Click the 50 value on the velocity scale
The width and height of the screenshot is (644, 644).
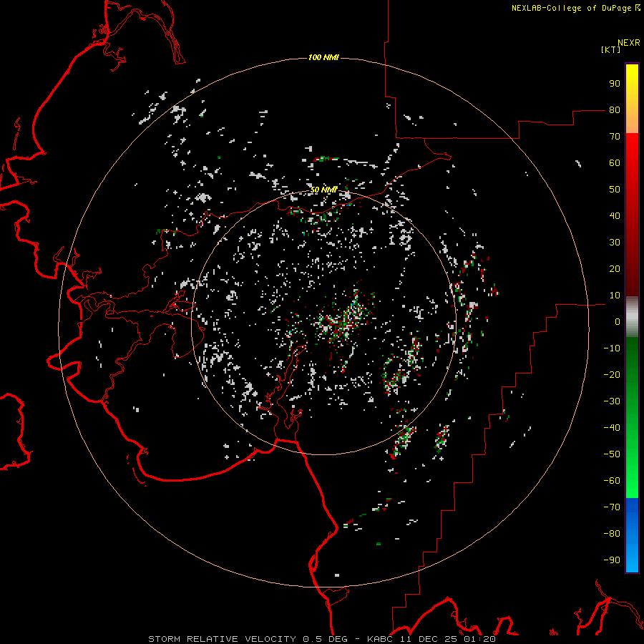click(615, 190)
